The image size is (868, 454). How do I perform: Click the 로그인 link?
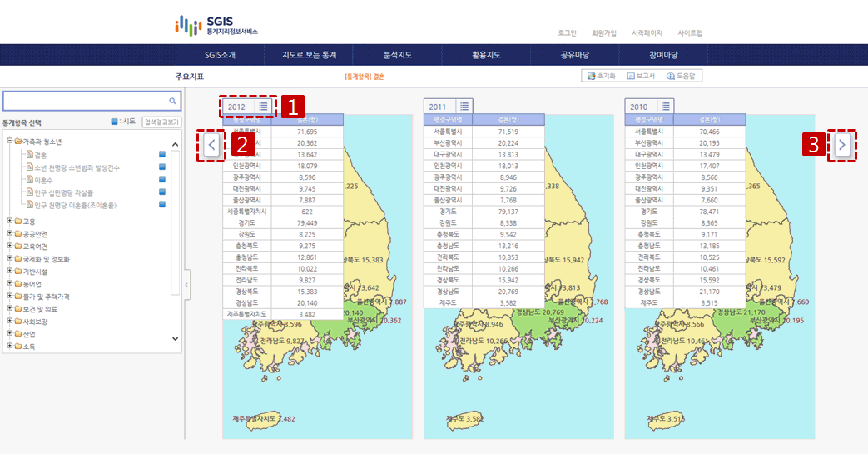567,33
